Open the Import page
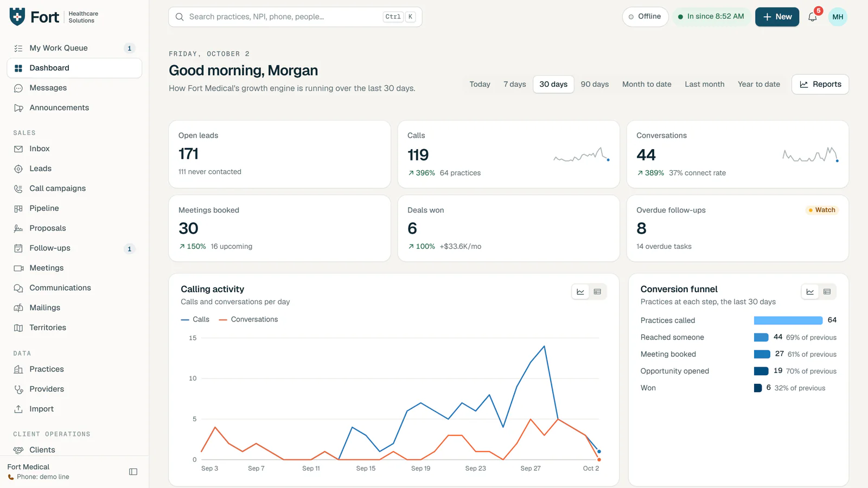This screenshot has width=868, height=488. (x=74, y=409)
